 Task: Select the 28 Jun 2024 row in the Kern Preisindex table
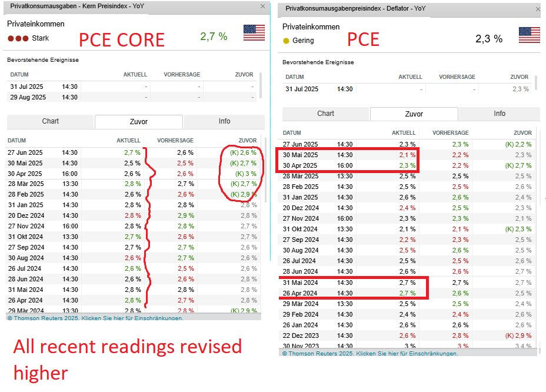tap(134, 279)
